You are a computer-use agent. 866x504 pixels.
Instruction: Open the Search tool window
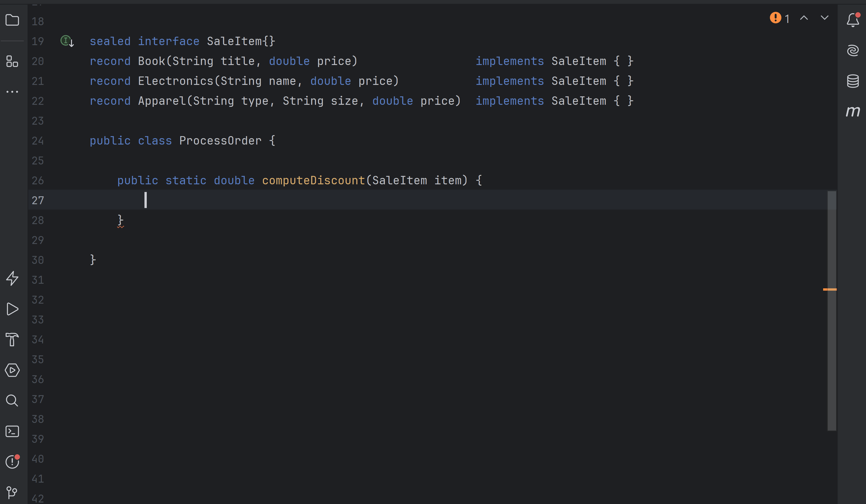tap(12, 401)
